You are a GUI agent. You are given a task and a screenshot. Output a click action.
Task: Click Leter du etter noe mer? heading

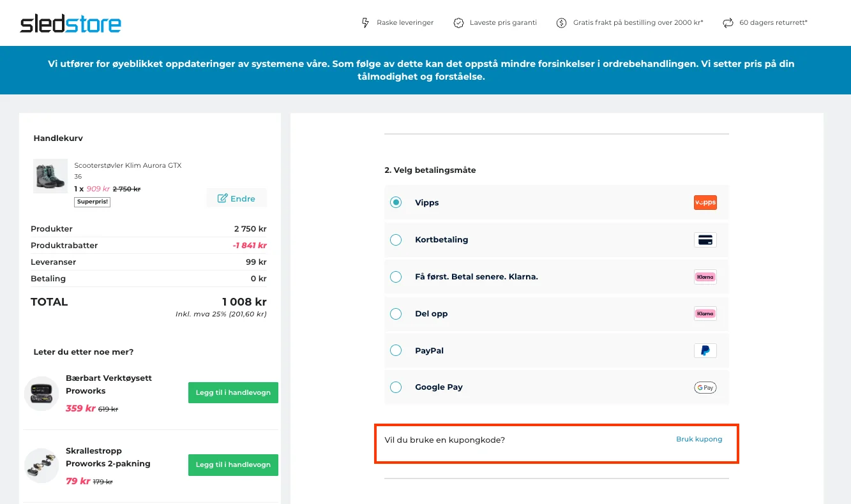[x=84, y=352]
